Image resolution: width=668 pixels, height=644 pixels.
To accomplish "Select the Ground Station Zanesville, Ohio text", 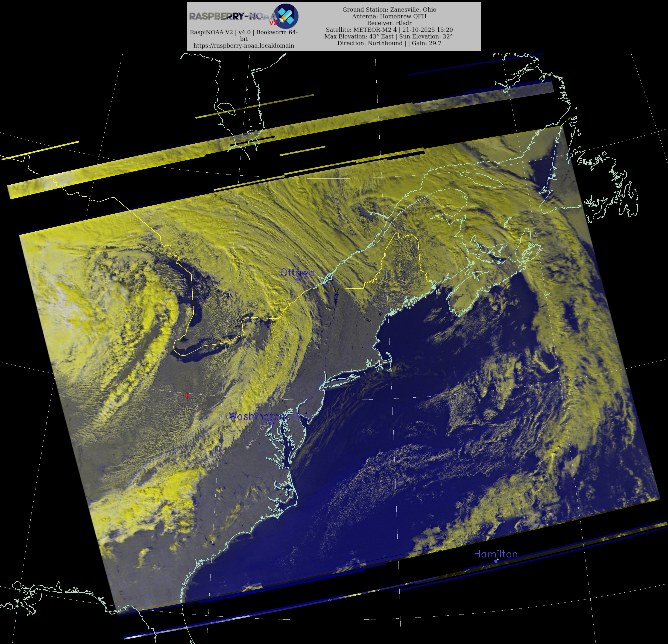I will [x=389, y=10].
